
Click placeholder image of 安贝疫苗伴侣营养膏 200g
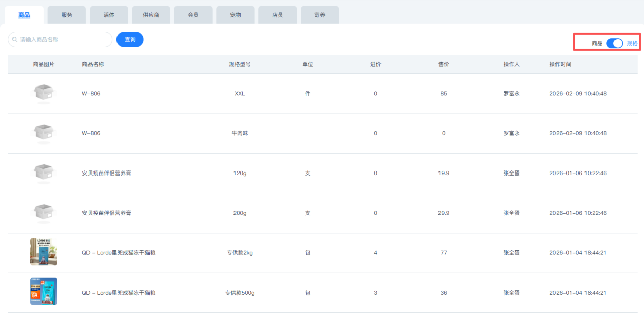[x=44, y=213]
